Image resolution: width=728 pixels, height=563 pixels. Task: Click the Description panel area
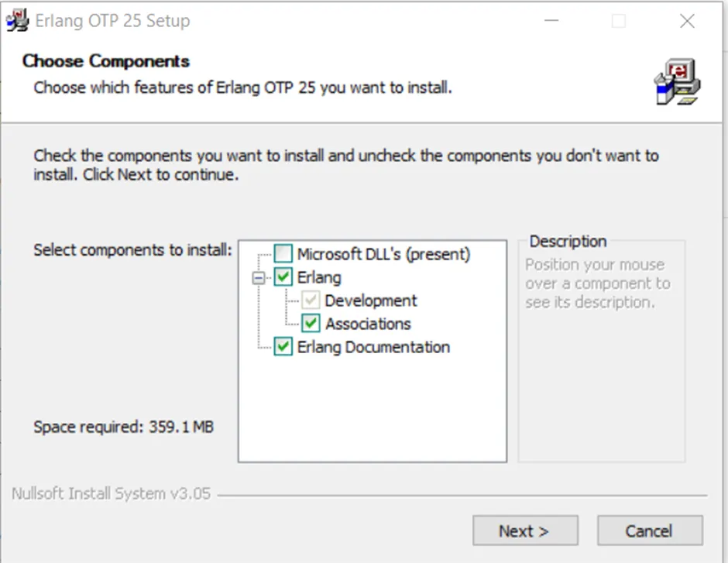(x=601, y=372)
